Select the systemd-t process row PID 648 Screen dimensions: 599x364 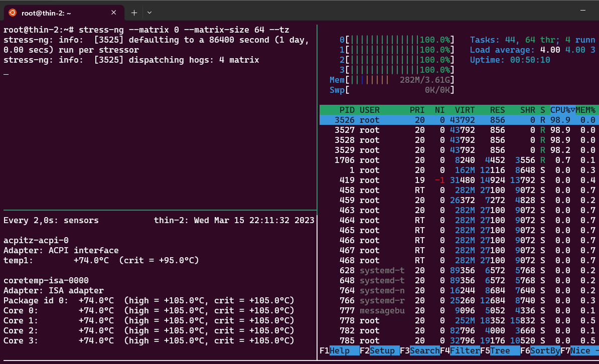coord(459,280)
